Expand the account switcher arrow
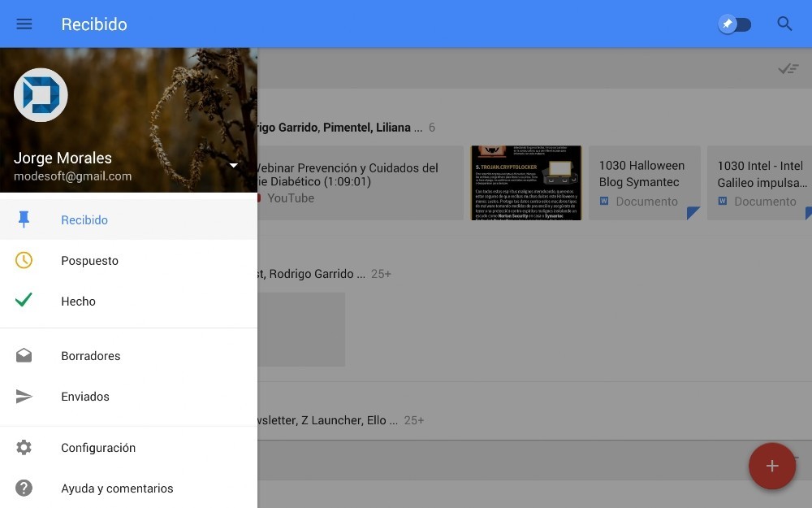The image size is (812, 508). (x=234, y=166)
